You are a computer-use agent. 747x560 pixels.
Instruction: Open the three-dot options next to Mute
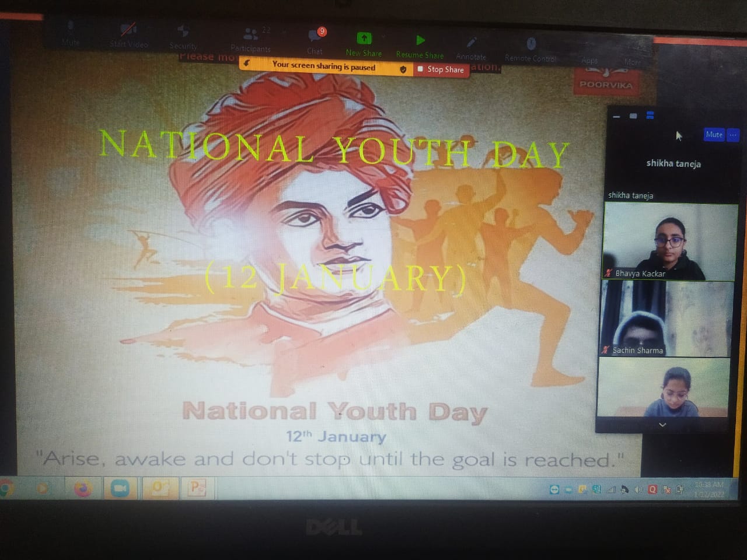point(733,135)
